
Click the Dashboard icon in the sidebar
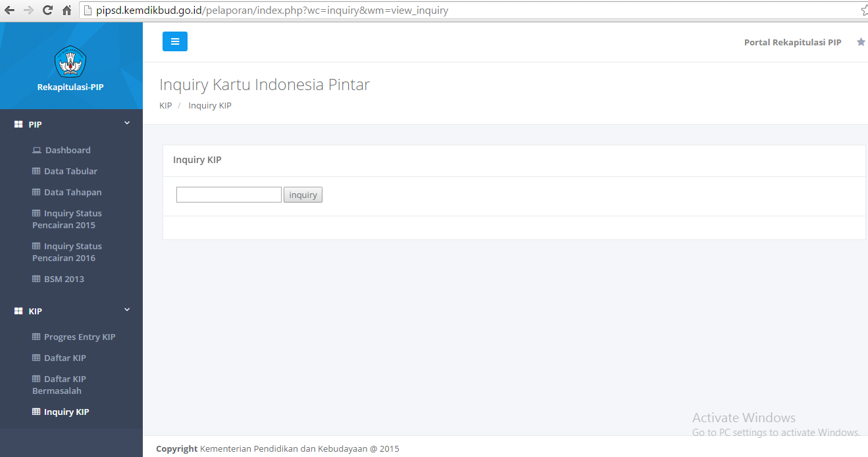(x=36, y=150)
